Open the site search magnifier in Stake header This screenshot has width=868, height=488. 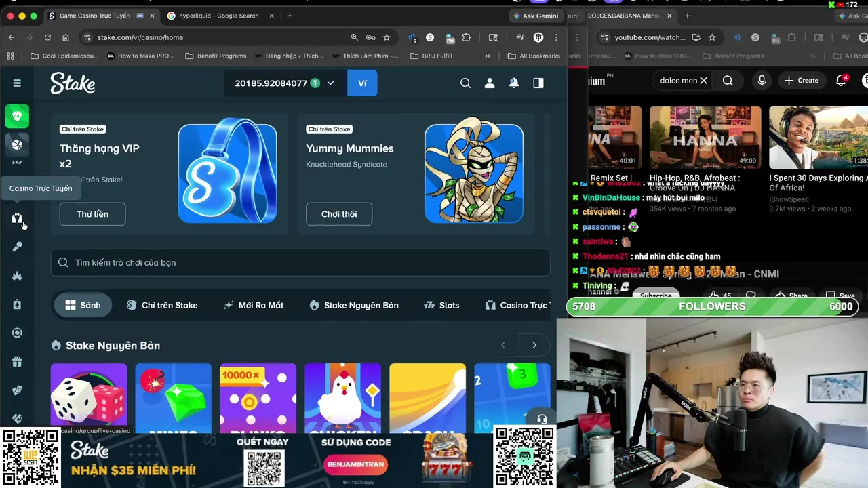point(465,83)
